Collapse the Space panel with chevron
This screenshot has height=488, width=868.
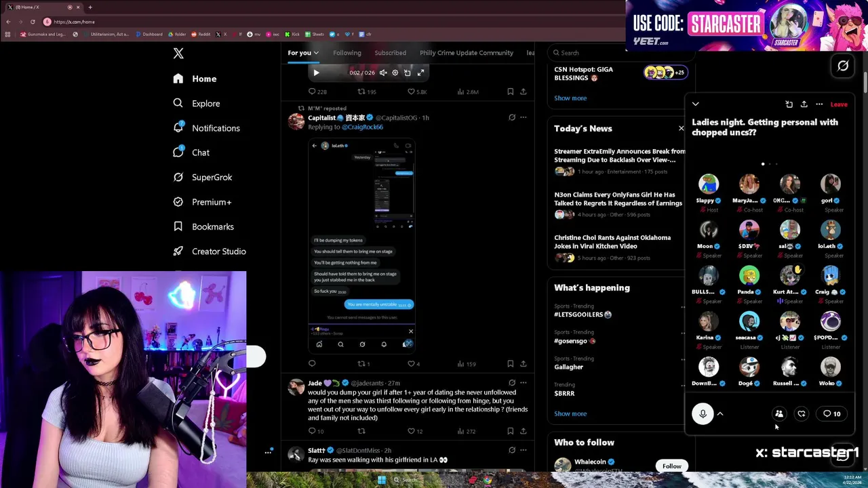(x=696, y=104)
